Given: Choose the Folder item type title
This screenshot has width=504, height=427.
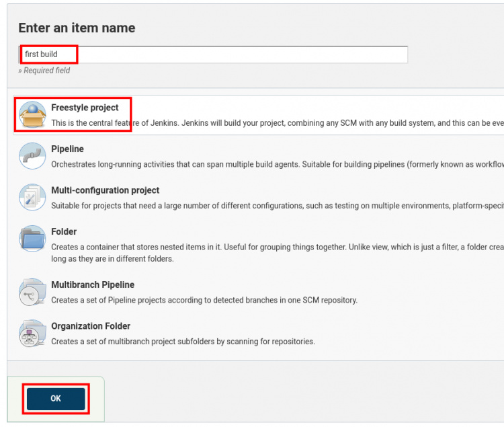Looking at the screenshot, I should click(64, 231).
